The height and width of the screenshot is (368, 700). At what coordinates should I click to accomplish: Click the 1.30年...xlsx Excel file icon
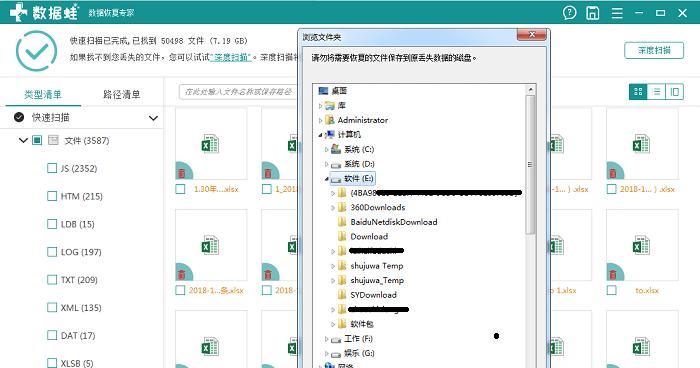[210, 145]
